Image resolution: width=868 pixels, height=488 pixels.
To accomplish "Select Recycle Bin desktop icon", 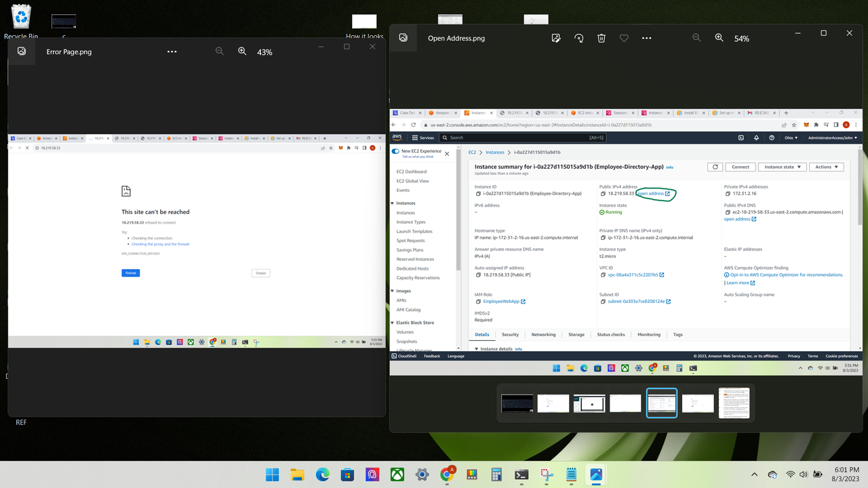I will tap(22, 22).
